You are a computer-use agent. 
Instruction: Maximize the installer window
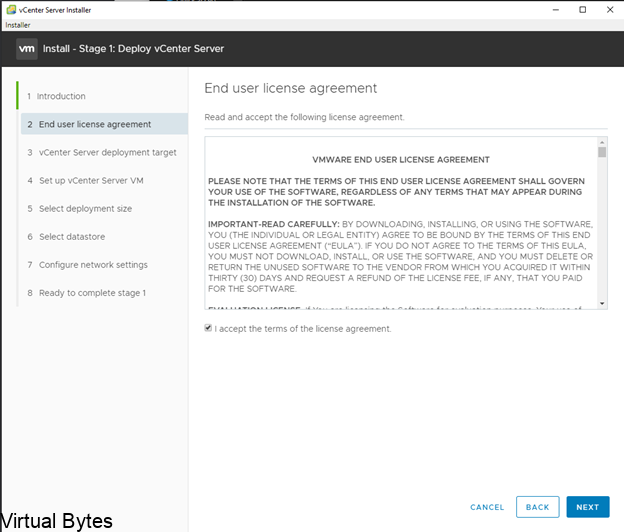click(x=583, y=10)
